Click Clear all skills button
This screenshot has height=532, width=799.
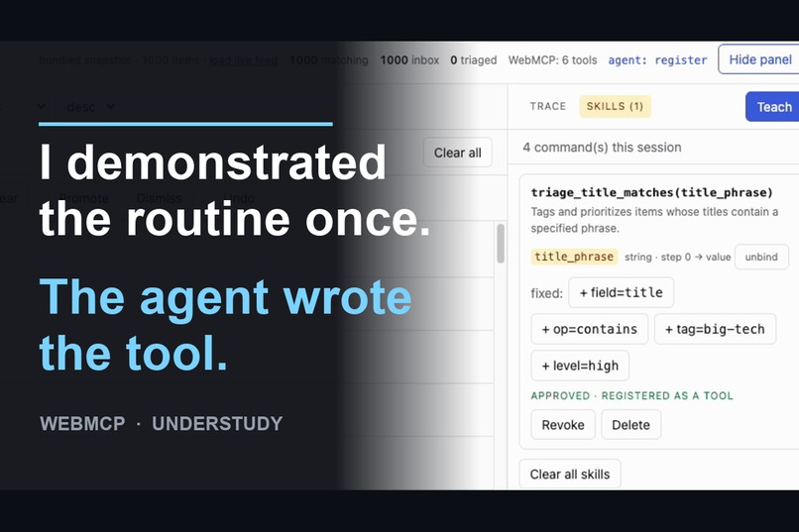(570, 474)
